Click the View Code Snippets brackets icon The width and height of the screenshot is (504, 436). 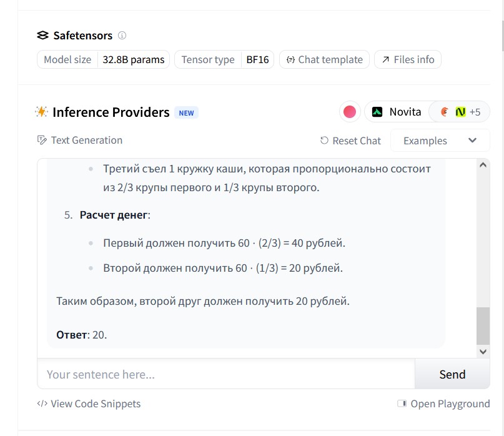pyautogui.click(x=42, y=404)
